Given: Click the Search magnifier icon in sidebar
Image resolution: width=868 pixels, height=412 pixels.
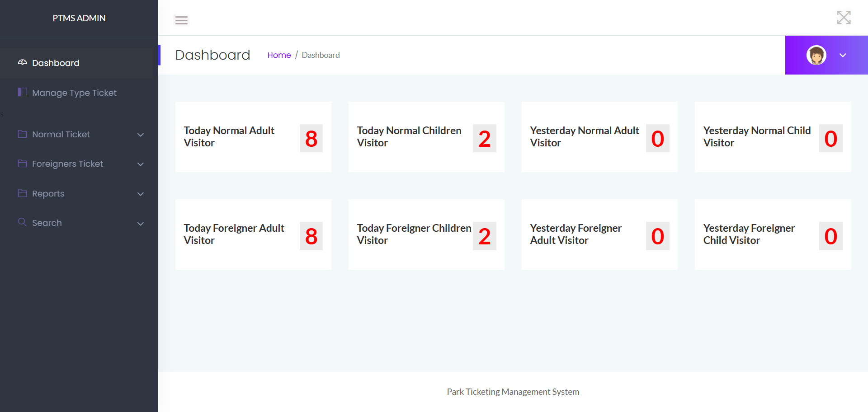Looking at the screenshot, I should pos(22,222).
